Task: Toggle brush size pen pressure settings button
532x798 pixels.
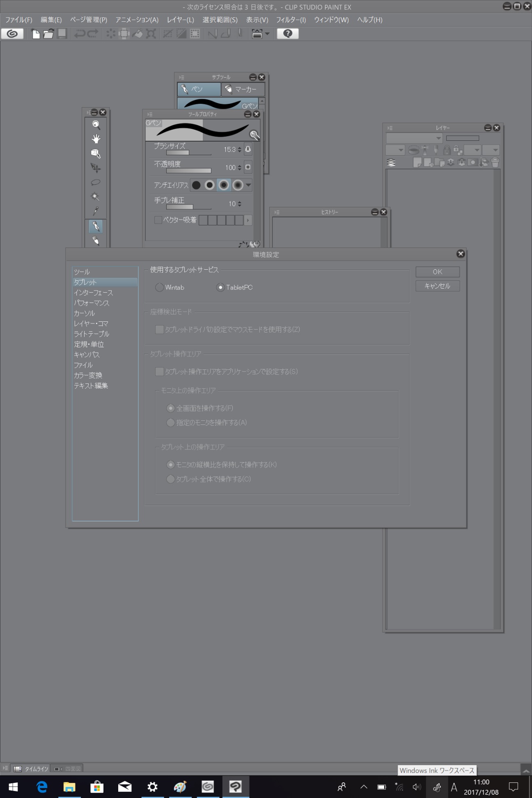Action: click(x=248, y=149)
